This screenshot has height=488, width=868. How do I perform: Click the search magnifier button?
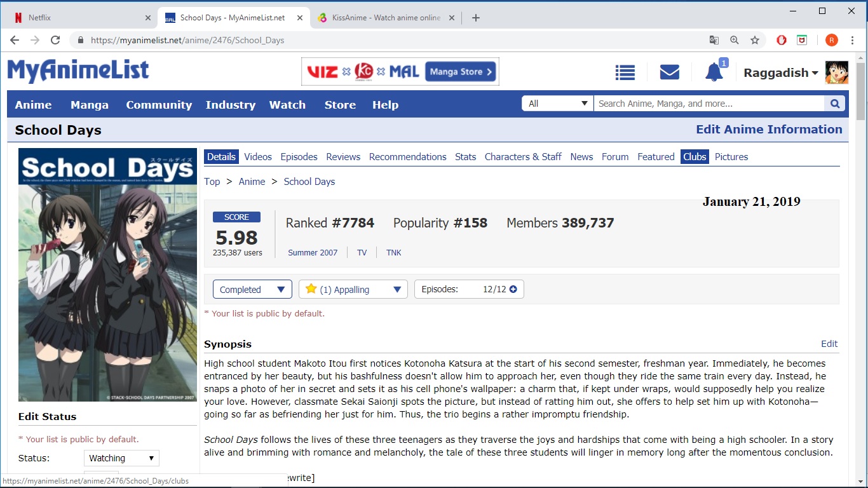[x=836, y=104]
